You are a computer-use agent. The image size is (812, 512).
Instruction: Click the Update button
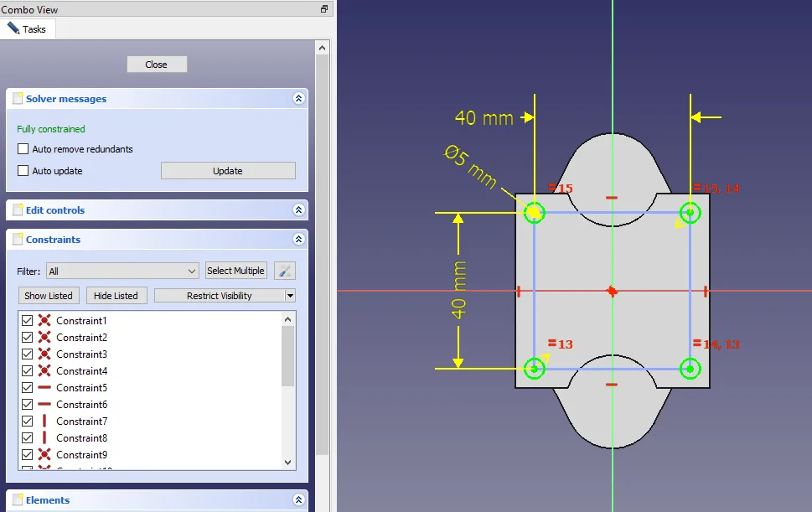tap(227, 171)
